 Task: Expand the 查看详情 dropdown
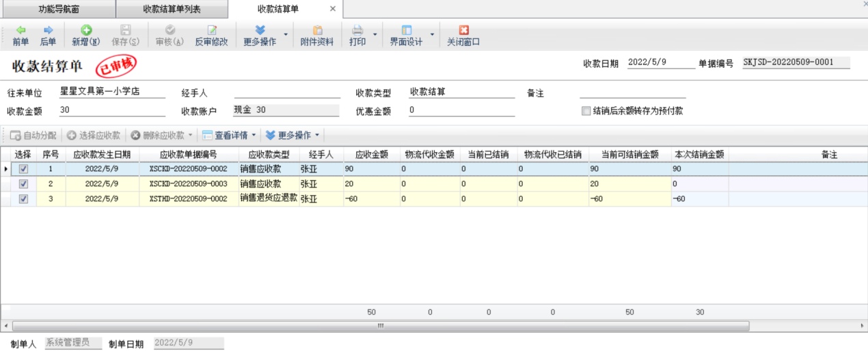point(254,136)
